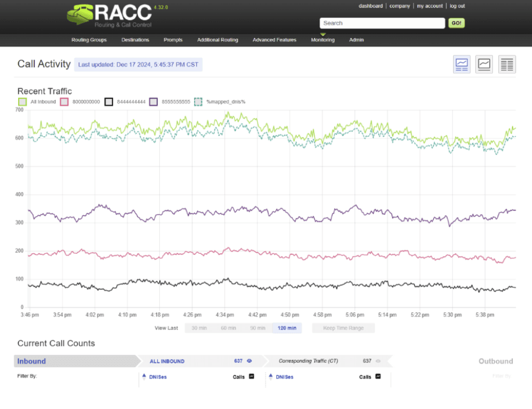Click the Corresponding Traffic (CT) heading
The image size is (532, 409).
308,361
